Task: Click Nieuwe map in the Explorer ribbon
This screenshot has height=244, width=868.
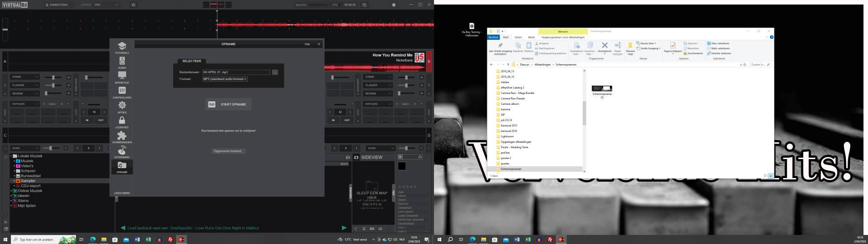Action: 630,48
